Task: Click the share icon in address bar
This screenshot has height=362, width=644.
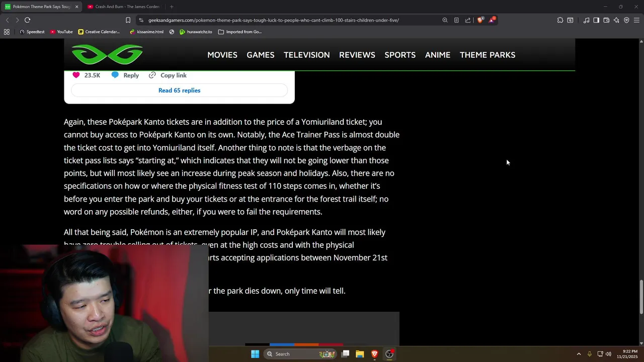Action: [x=468, y=20]
